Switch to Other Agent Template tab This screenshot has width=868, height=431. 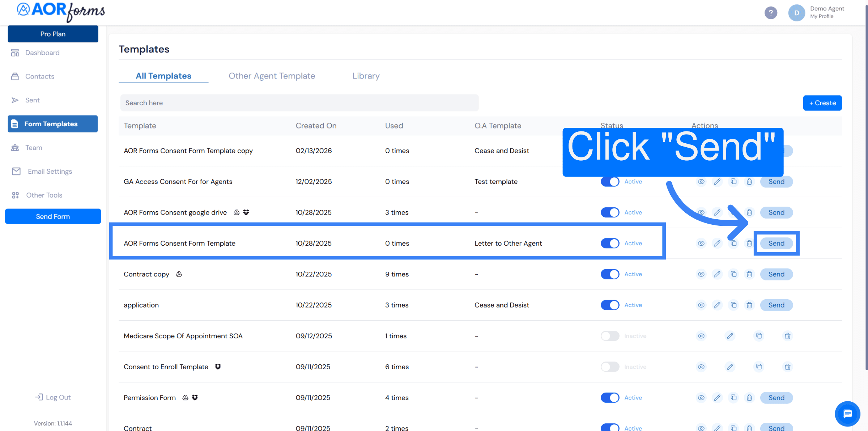click(272, 76)
